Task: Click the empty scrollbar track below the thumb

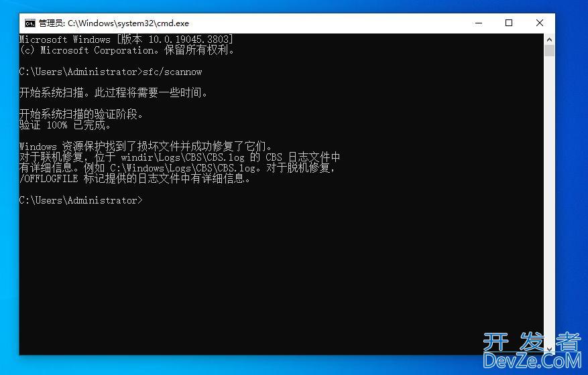Action: [x=549, y=201]
